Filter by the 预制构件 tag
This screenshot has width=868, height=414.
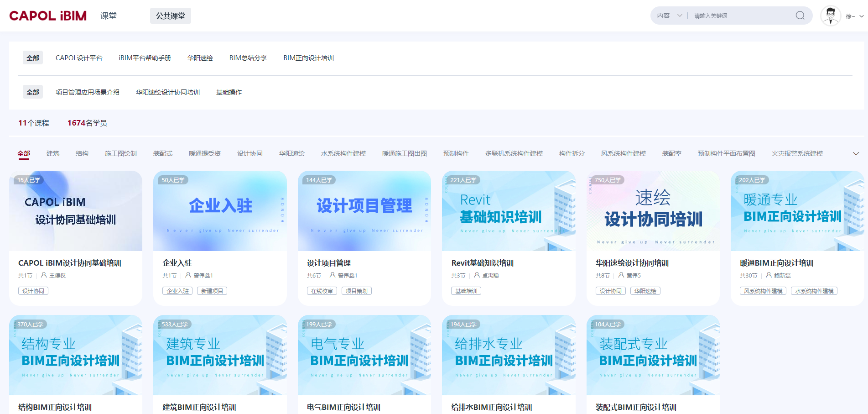coord(456,153)
